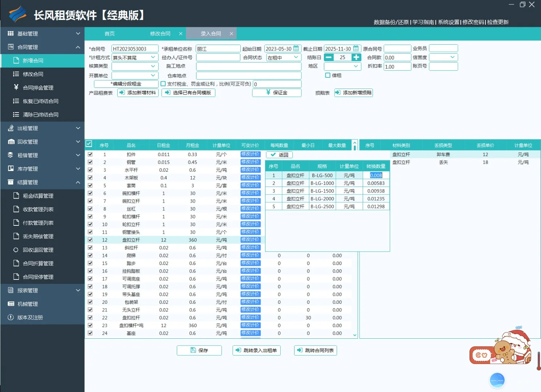Image resolution: width=541 pixels, height=392 pixels.
Task: Click the 回收管理 icon
Action: coord(11,142)
